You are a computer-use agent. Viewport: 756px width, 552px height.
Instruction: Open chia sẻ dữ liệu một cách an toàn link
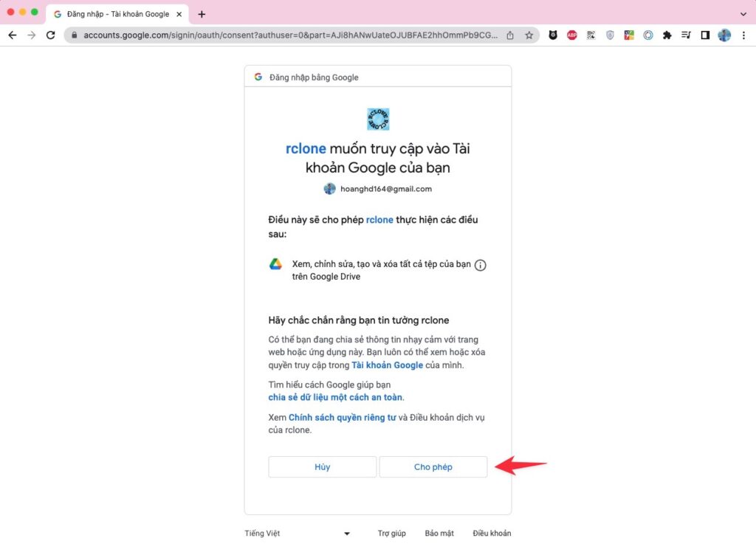[x=335, y=397]
